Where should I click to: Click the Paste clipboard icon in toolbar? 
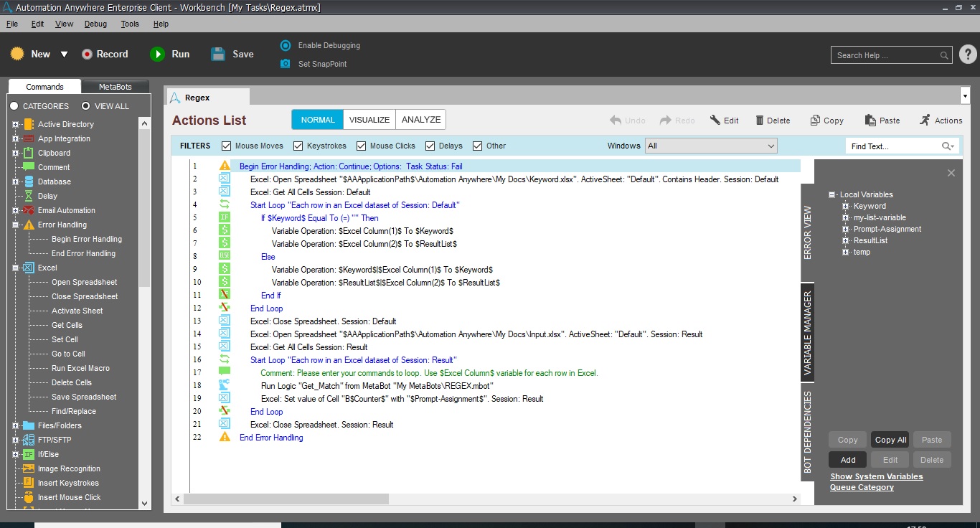point(870,121)
